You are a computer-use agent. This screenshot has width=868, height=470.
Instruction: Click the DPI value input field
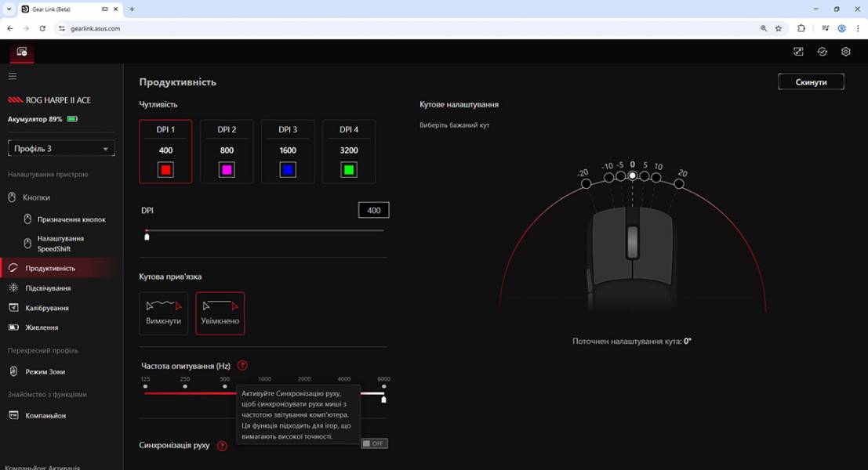coord(373,210)
